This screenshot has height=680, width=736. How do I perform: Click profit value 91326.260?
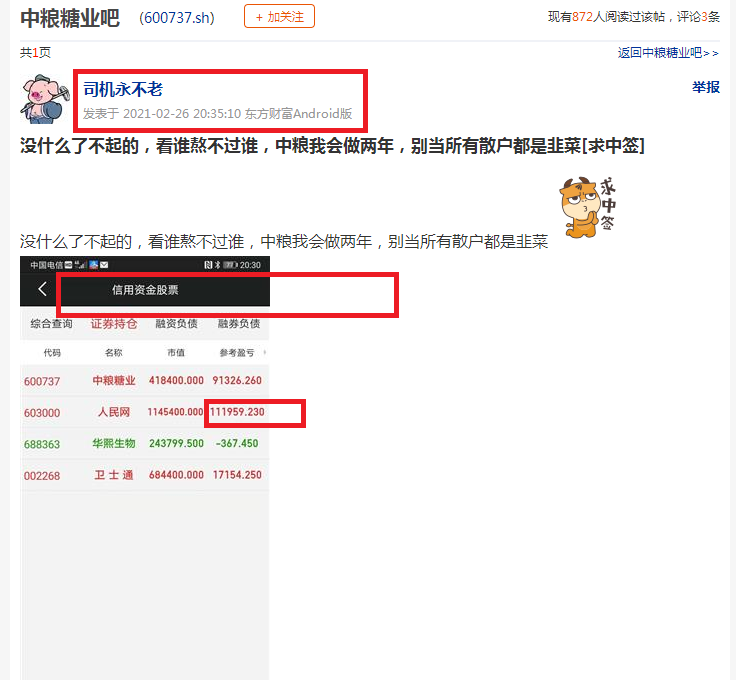(237, 380)
